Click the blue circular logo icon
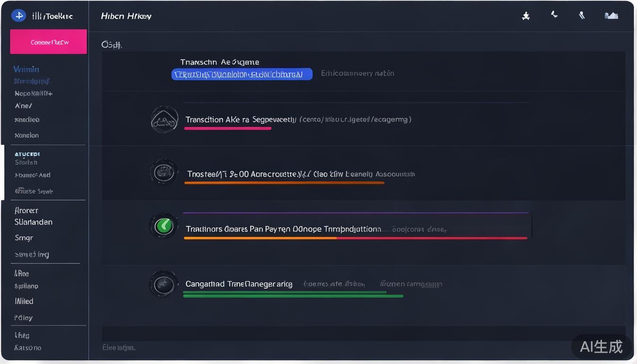This screenshot has height=364, width=637. (x=18, y=16)
